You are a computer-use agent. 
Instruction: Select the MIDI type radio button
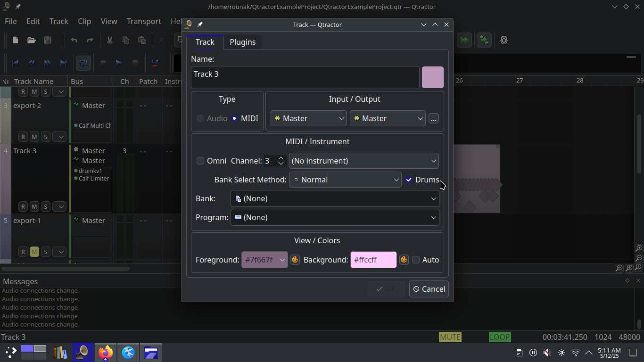(x=245, y=118)
